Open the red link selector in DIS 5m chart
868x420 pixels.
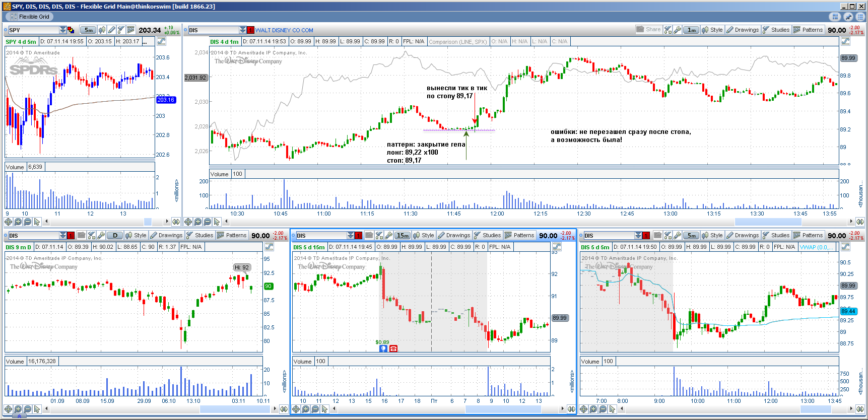[646, 235]
